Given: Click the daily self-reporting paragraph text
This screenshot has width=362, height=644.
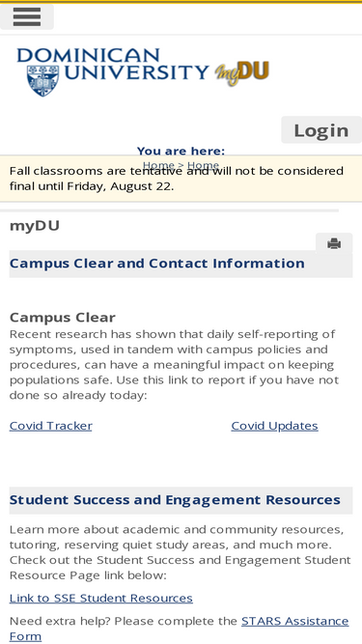Looking at the screenshot, I should coord(175,365).
